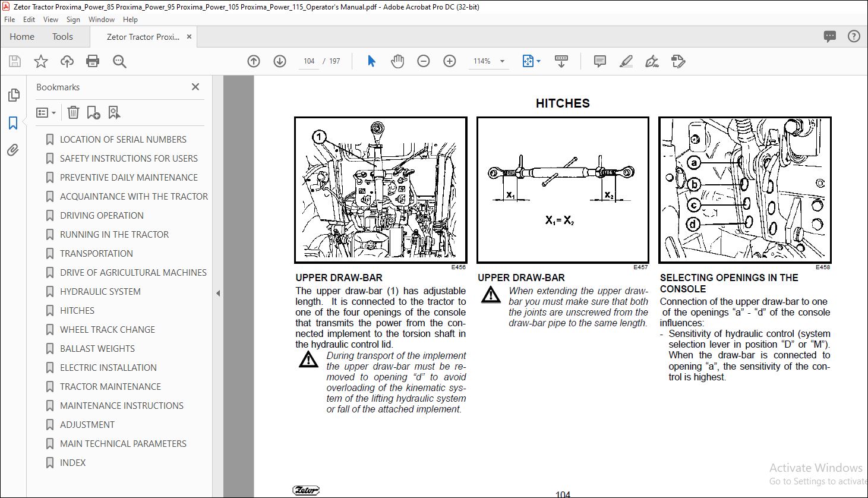Click the cloud upload share icon
The width and height of the screenshot is (868, 498).
(67, 61)
